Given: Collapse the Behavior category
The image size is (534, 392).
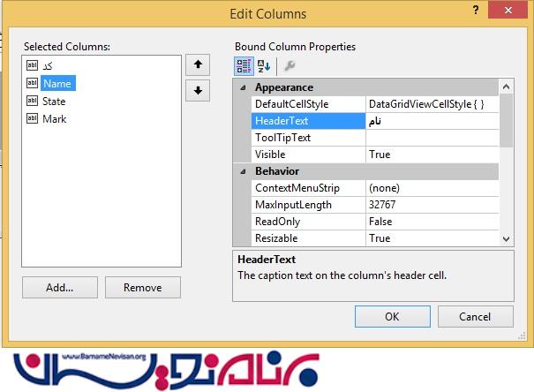Looking at the screenshot, I should pyautogui.click(x=242, y=171).
